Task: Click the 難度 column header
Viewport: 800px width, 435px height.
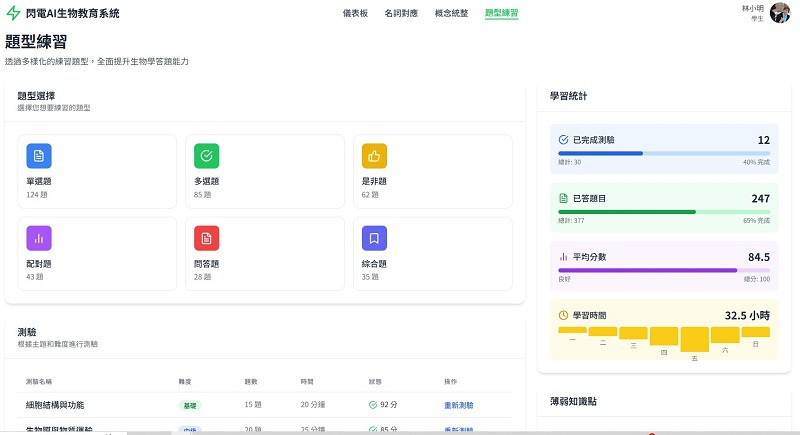Action: 184,381
